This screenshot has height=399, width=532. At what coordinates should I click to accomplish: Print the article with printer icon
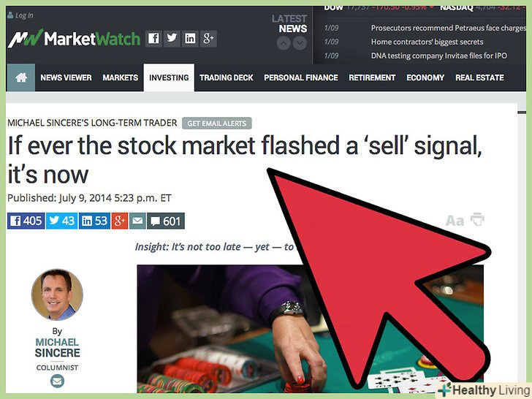[477, 219]
